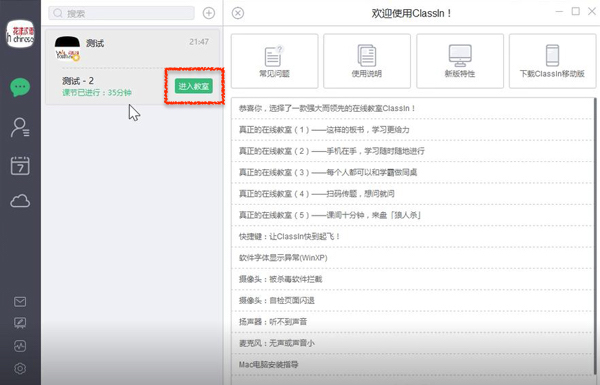The width and height of the screenshot is (600, 385).
Task: Open the article 恭喜你，选择了一款强大而领先的在线教室ClassIn
Action: (412, 108)
